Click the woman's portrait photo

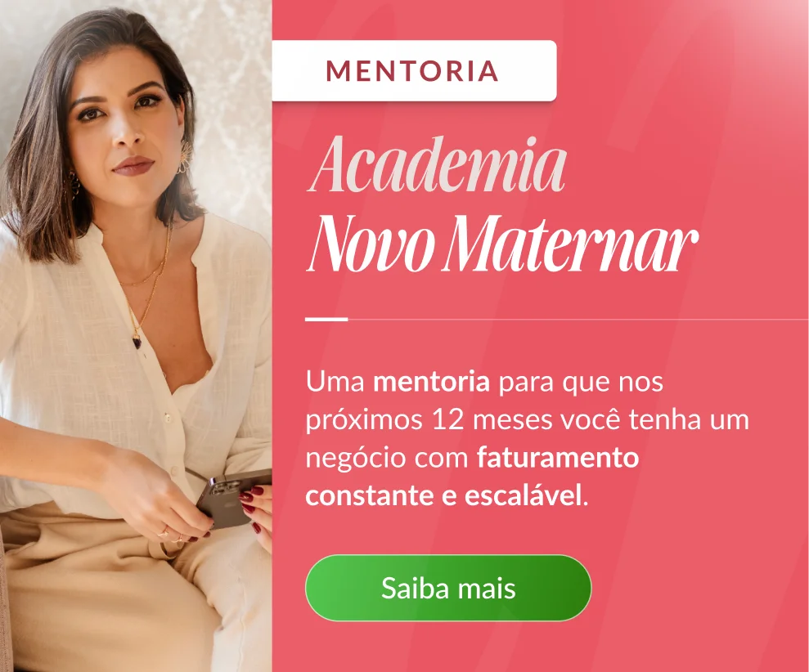point(137,336)
